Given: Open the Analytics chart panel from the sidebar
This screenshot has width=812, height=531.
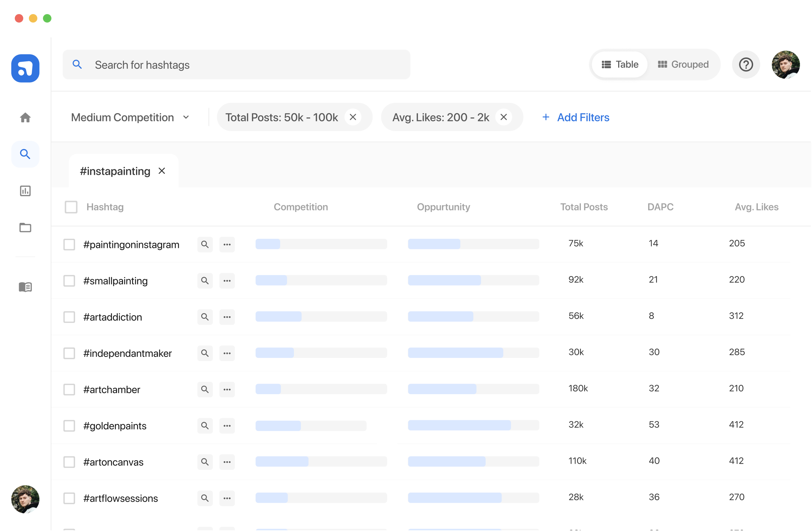Looking at the screenshot, I should [x=25, y=191].
